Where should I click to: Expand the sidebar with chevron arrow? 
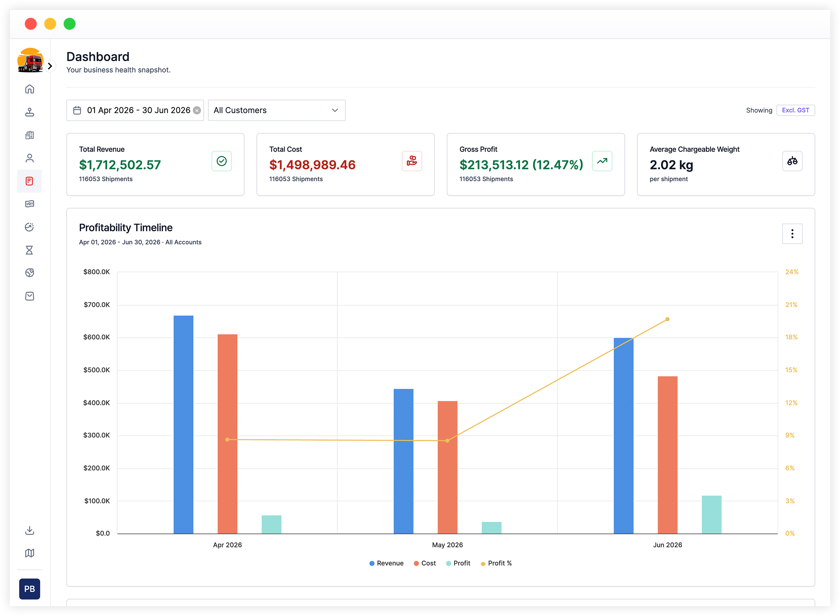50,66
